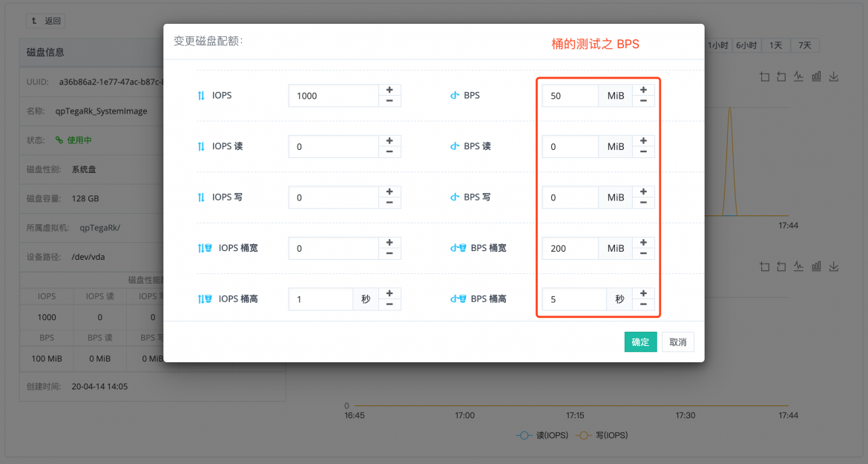Download upper chart as image
Image resolution: width=868 pixels, height=464 pixels.
coord(833,76)
